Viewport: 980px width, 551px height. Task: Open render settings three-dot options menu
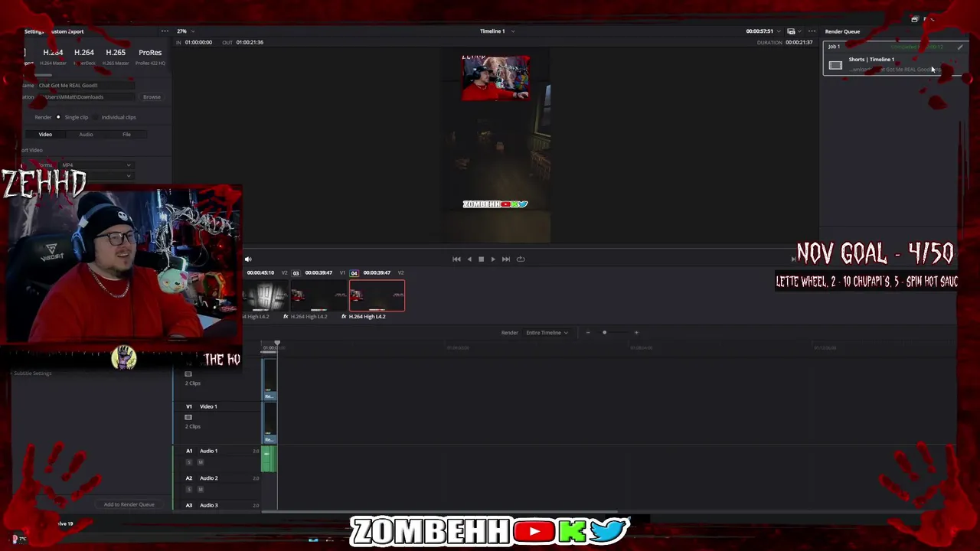165,31
